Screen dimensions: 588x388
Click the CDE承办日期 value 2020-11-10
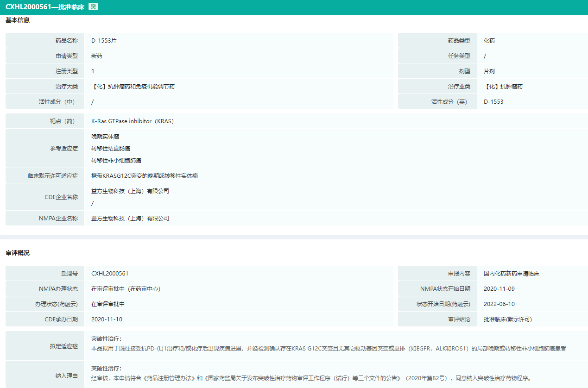pyautogui.click(x=107, y=319)
